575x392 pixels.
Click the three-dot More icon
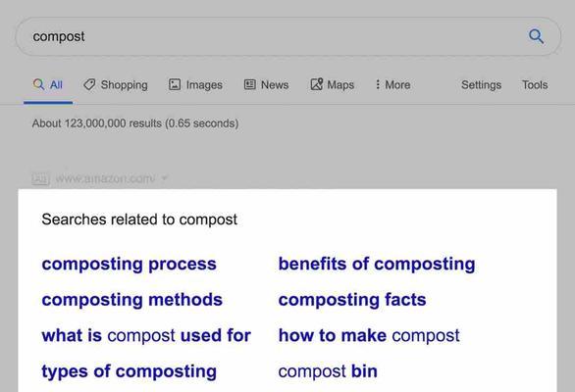pyautogui.click(x=378, y=84)
